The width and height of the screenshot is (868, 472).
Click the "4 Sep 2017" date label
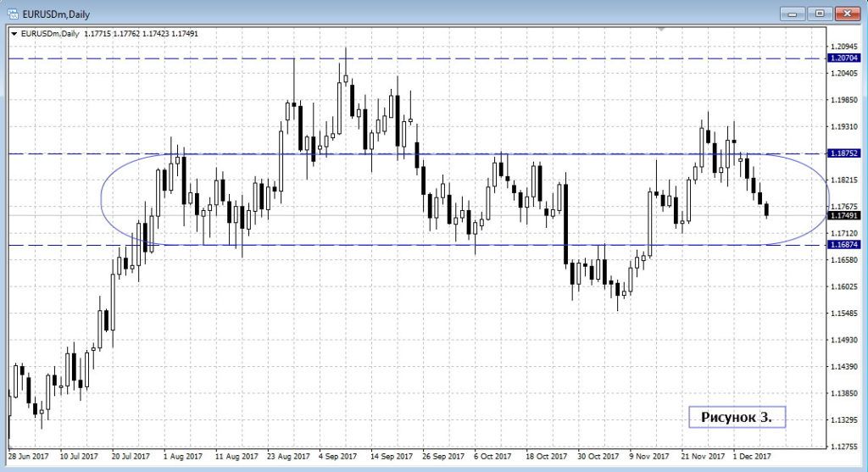point(342,454)
